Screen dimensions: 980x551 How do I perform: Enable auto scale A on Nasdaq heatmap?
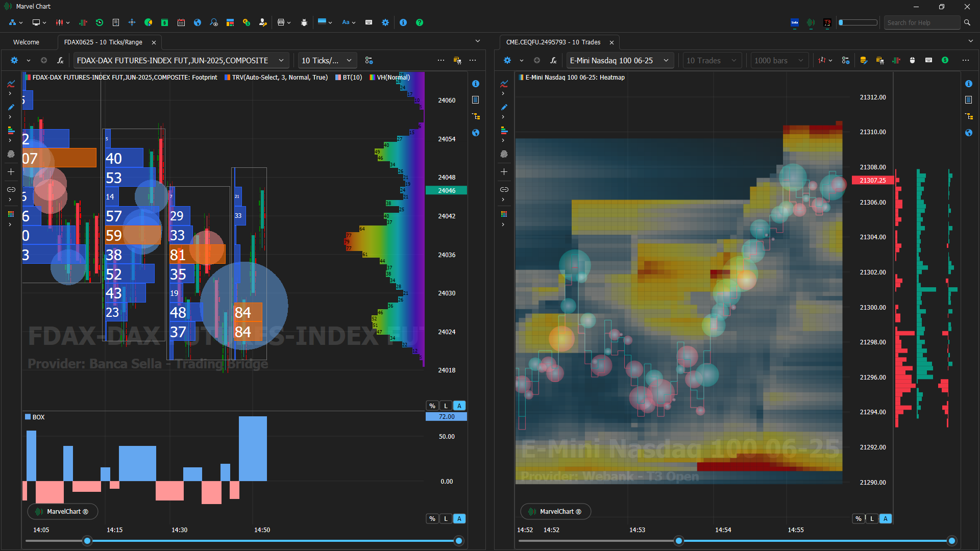(886, 519)
